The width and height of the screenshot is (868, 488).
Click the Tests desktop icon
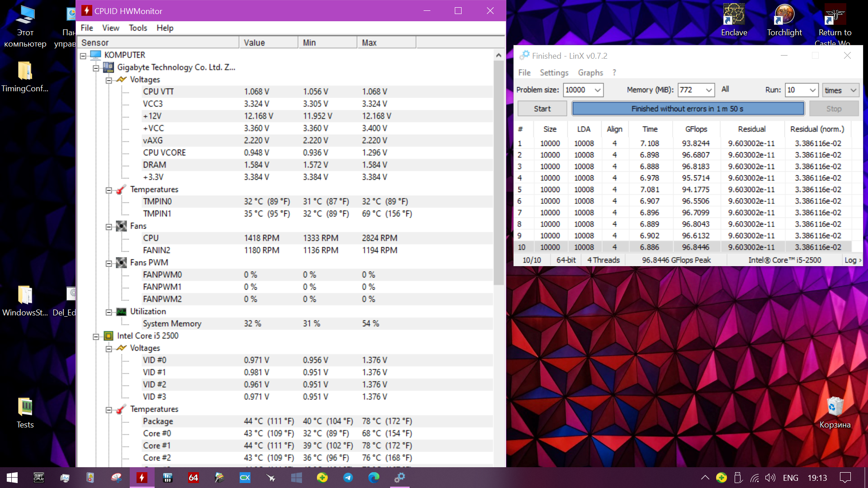tap(25, 407)
